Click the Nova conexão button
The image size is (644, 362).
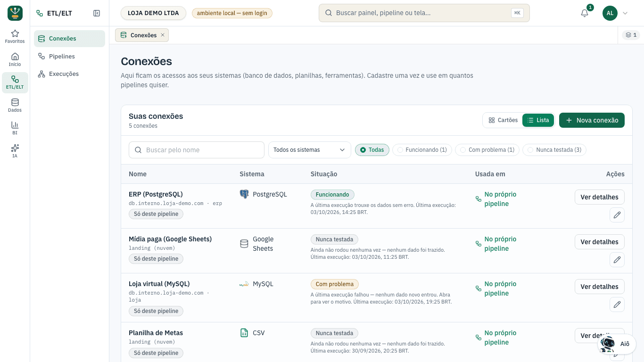(x=592, y=120)
